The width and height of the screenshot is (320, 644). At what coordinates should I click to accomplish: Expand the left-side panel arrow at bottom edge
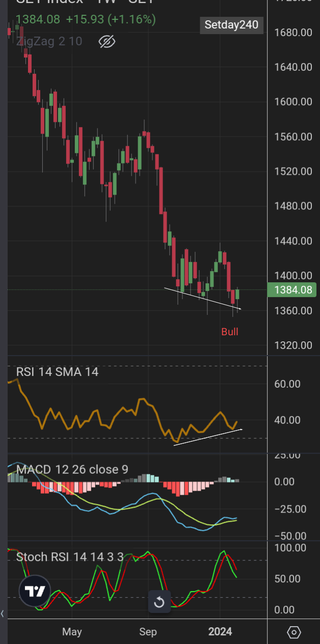pos(3,613)
